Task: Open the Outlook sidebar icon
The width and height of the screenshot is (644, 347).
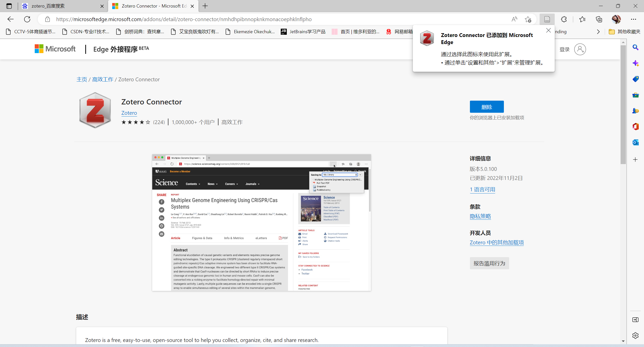Action: tap(635, 142)
